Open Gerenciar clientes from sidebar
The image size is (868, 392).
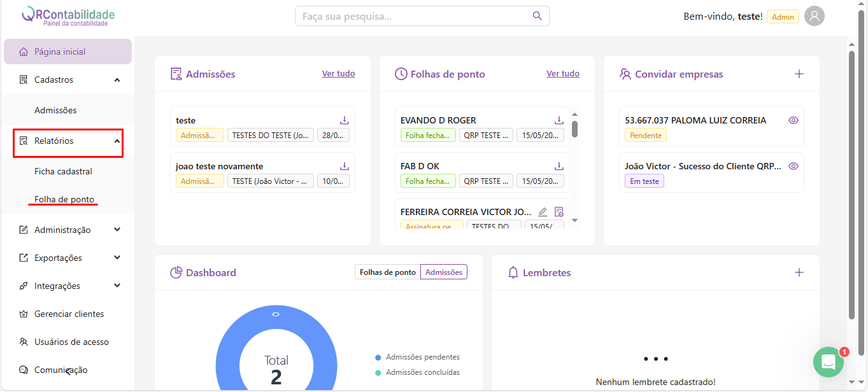69,314
